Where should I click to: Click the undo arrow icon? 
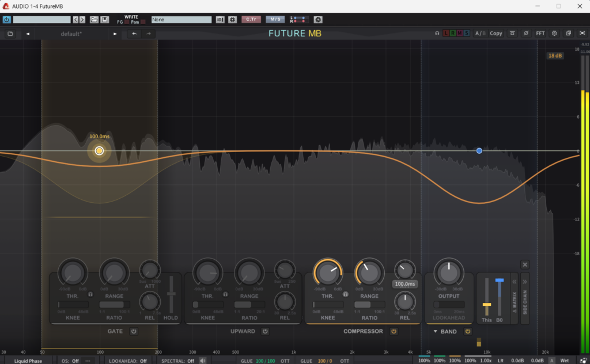pos(134,33)
